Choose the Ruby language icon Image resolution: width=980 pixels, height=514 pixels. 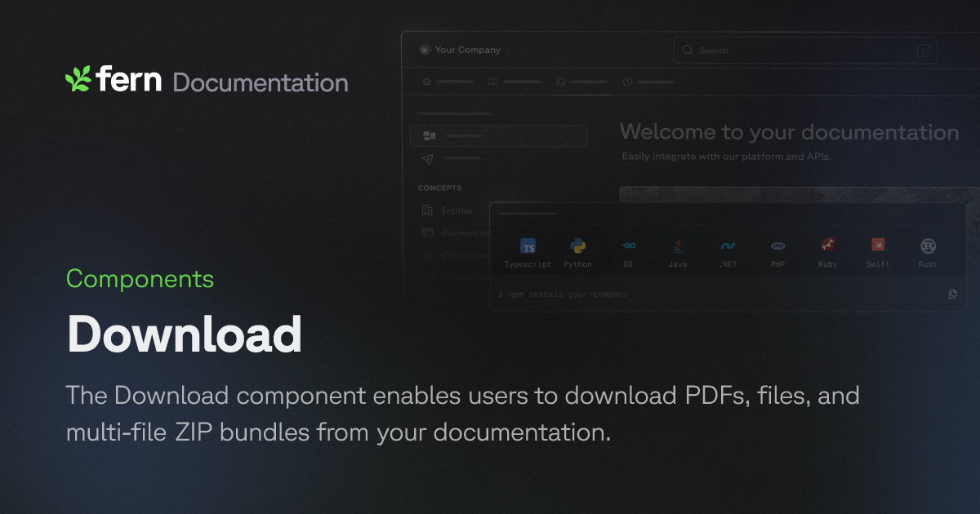828,246
